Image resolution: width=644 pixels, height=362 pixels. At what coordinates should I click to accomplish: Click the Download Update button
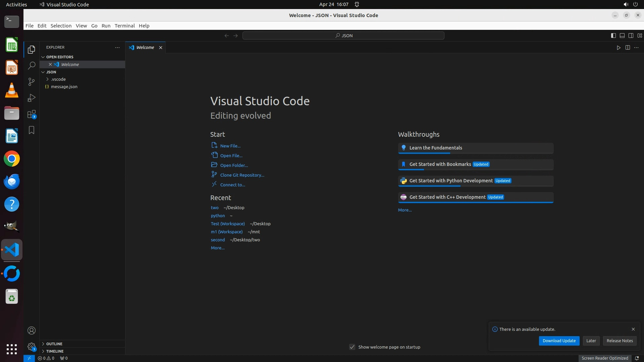[559, 341]
